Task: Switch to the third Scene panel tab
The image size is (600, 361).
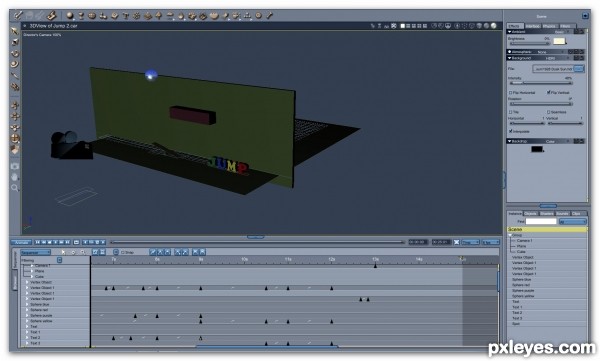Action: point(549,26)
